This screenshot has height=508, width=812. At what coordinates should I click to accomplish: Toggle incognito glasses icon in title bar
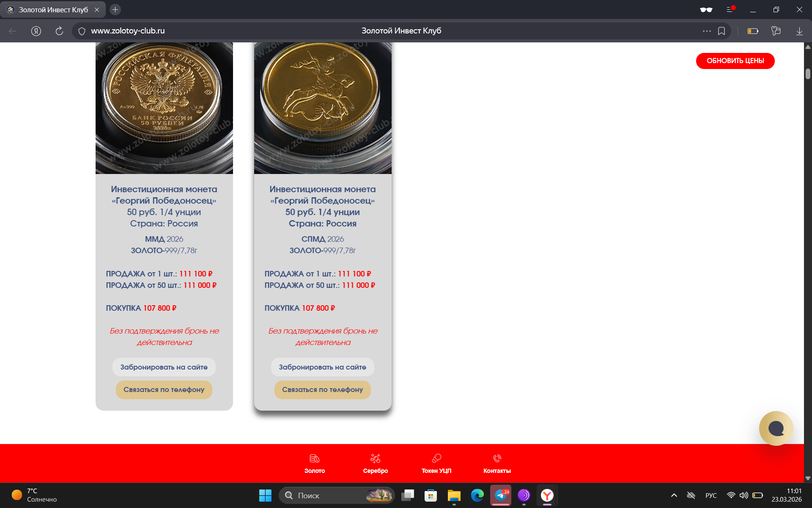click(x=706, y=9)
